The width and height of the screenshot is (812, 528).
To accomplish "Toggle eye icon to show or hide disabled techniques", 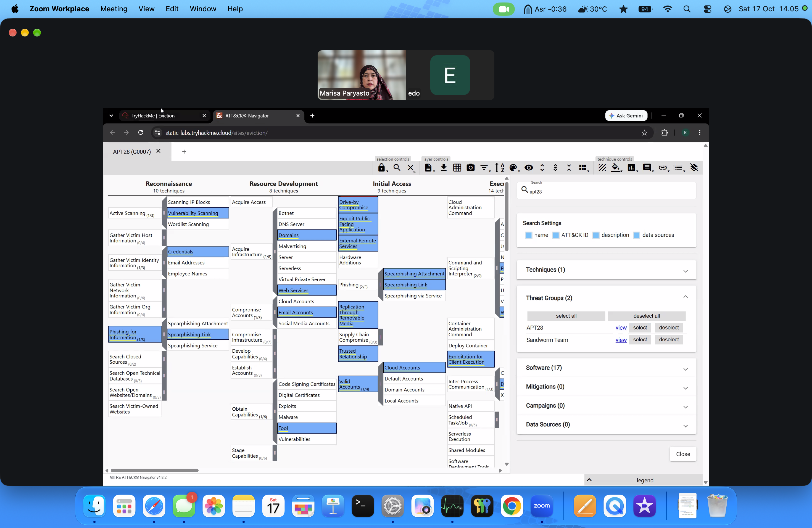I will (529, 167).
